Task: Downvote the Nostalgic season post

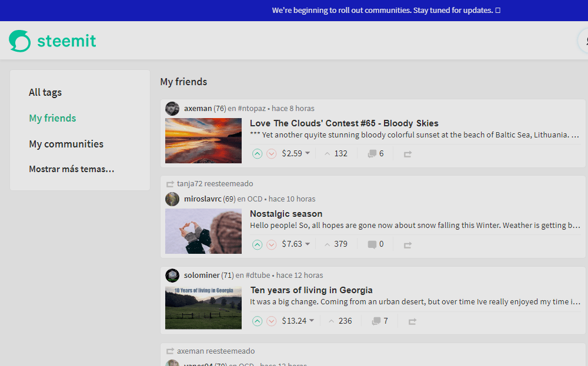Action: pyautogui.click(x=272, y=244)
